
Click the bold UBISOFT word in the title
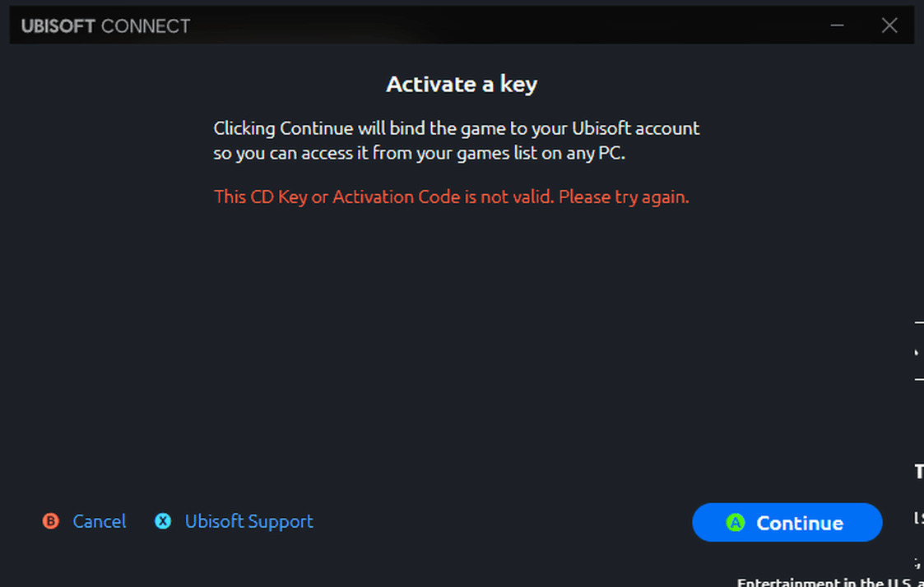[x=58, y=26]
